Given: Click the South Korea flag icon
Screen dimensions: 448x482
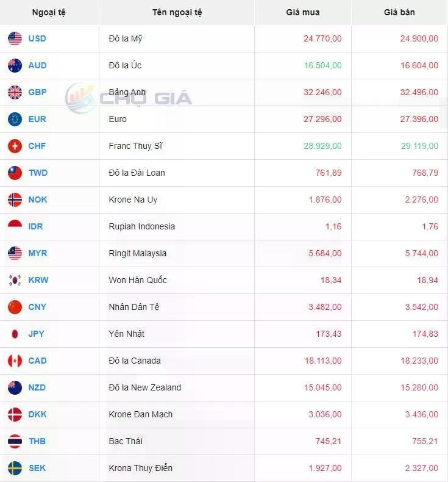Looking at the screenshot, I should (x=15, y=280).
